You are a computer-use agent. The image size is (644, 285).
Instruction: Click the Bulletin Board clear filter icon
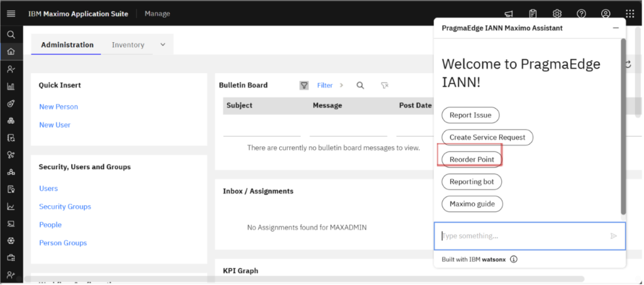pyautogui.click(x=384, y=86)
